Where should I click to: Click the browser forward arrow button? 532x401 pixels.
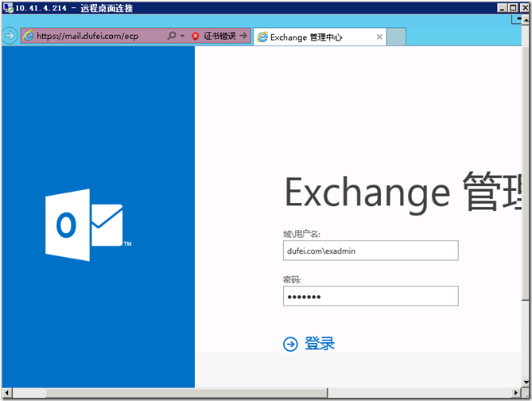tap(10, 35)
